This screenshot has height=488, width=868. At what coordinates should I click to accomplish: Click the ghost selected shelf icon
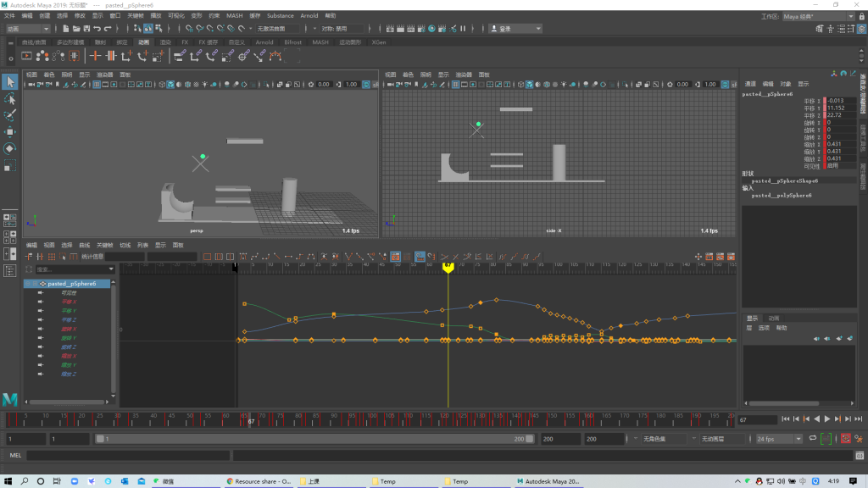(x=58, y=55)
